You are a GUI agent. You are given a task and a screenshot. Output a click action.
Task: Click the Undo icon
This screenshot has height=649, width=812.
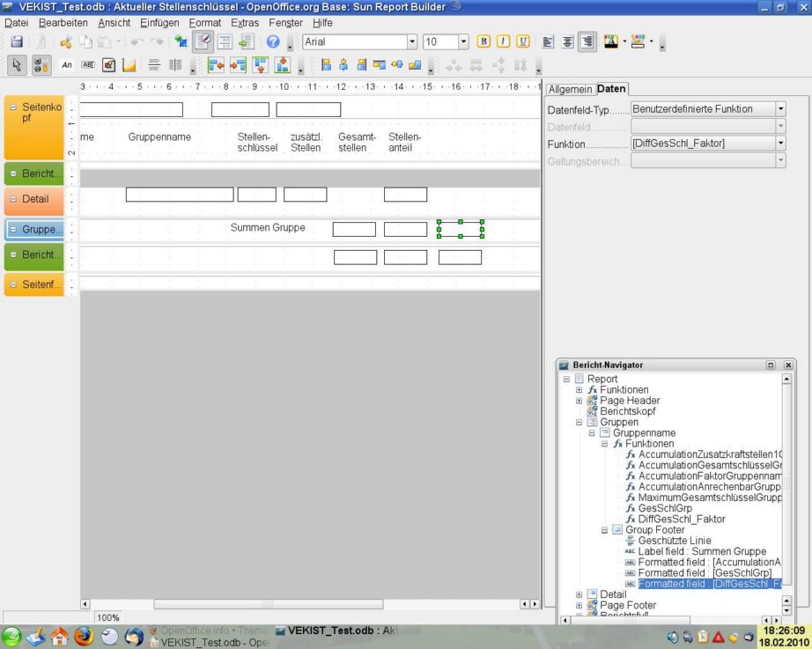click(x=134, y=42)
